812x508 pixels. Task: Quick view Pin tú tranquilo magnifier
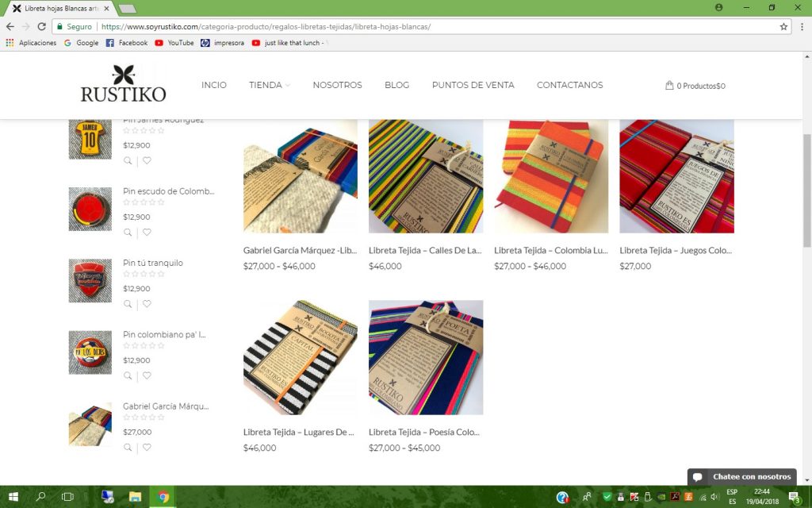(x=128, y=304)
